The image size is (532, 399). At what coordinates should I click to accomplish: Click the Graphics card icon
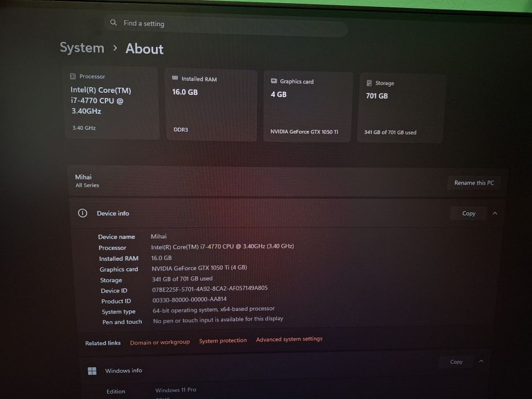click(274, 81)
